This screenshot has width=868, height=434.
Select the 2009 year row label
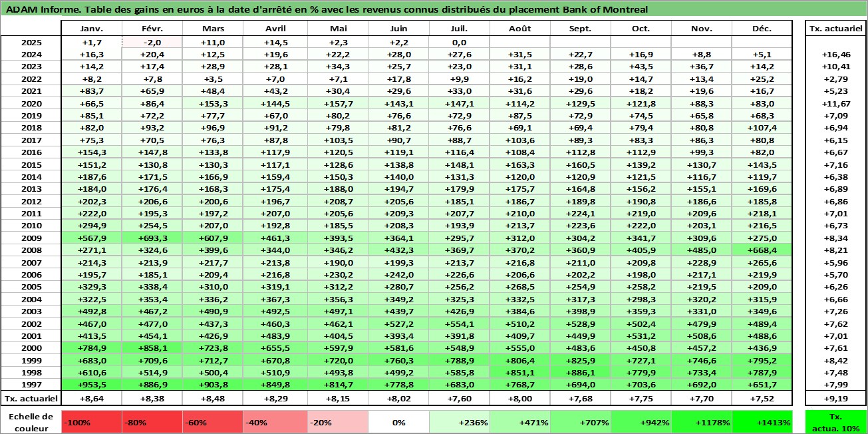tap(31, 238)
